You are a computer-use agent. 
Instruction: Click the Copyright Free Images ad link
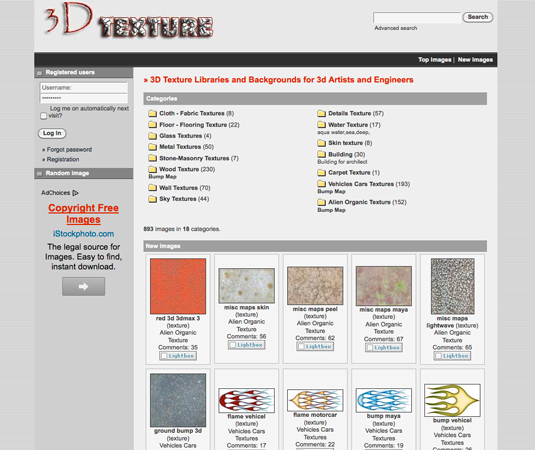tap(83, 214)
